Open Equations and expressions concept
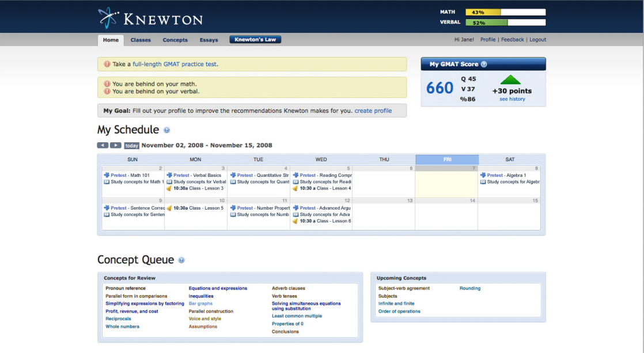The image size is (644, 353). pos(218,288)
